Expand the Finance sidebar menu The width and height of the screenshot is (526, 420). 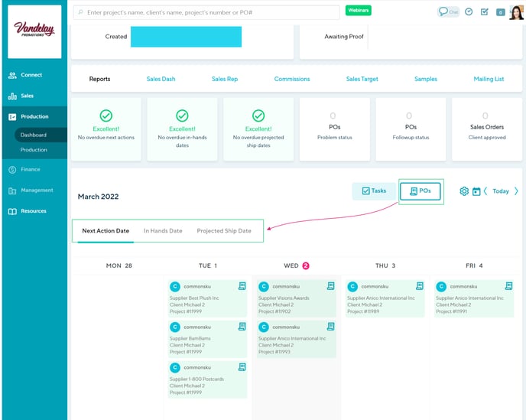click(31, 169)
